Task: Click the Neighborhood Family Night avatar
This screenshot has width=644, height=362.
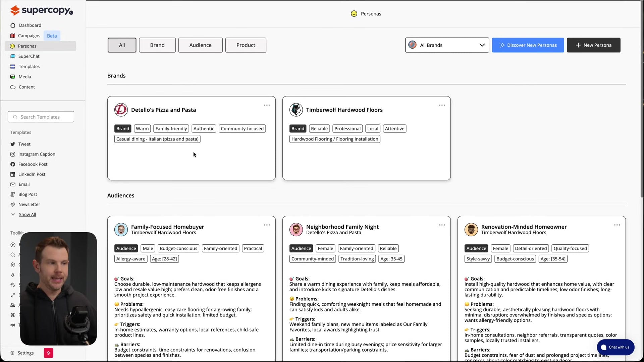Action: tap(296, 230)
